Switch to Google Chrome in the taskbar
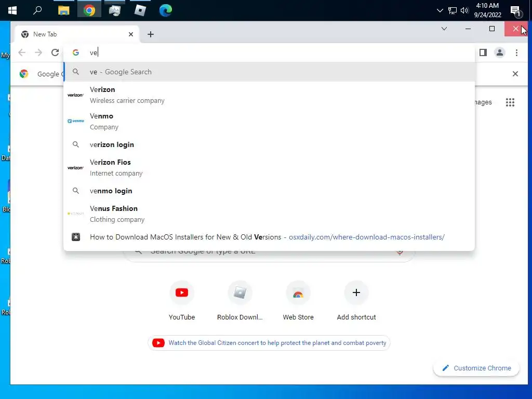The height and width of the screenshot is (399, 532). [89, 10]
